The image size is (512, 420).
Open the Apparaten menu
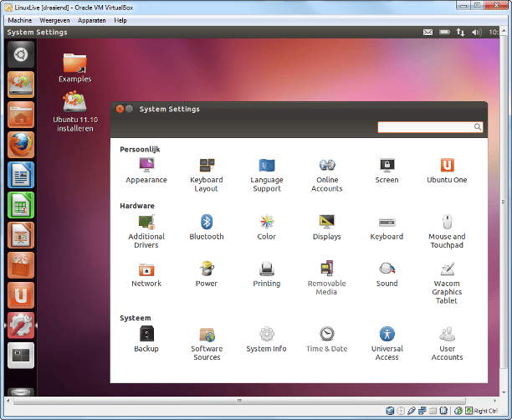pyautogui.click(x=92, y=20)
